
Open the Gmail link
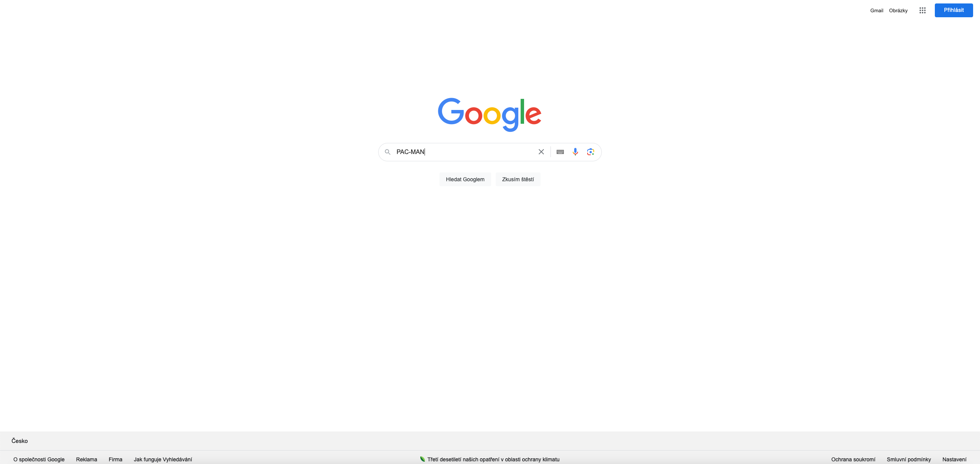tap(877, 10)
